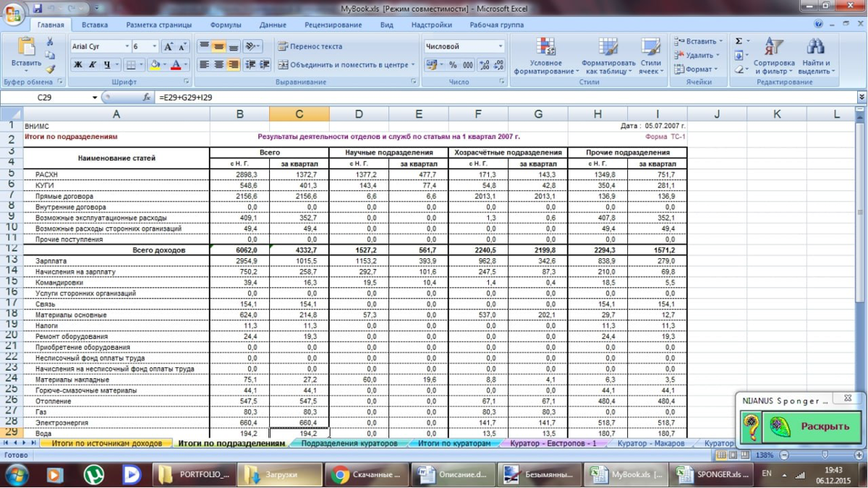Toggle bottom vertical alignment
This screenshot has width=868, height=488.
click(233, 46)
